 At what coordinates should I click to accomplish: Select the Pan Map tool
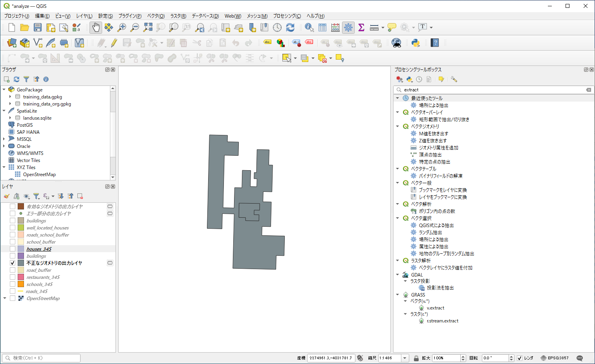95,27
